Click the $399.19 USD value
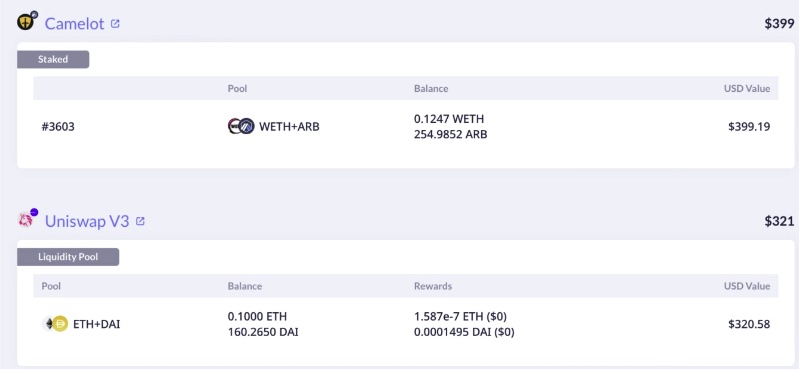Viewport: 799px width, 369px height. 749,126
